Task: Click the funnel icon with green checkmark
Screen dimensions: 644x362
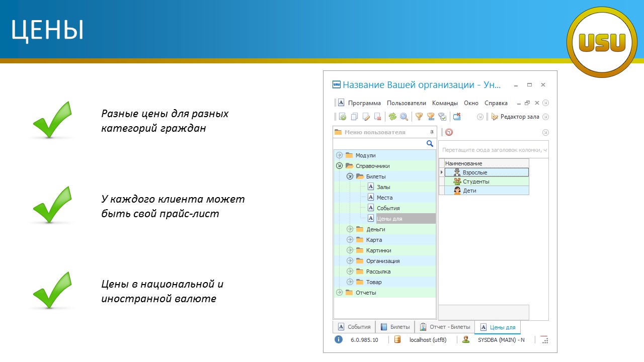Action: [442, 117]
